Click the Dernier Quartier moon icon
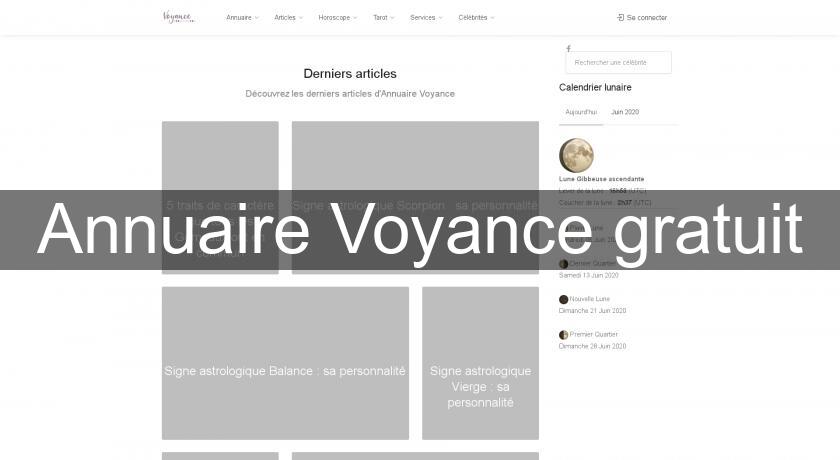 [564, 263]
